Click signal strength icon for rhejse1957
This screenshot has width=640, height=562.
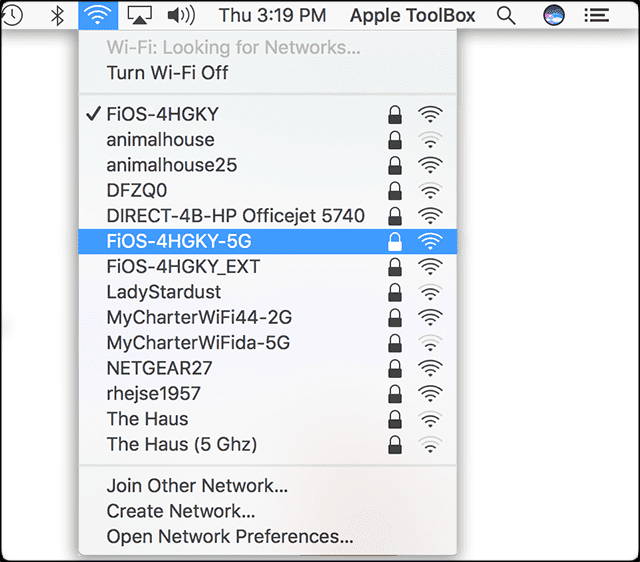click(x=430, y=394)
